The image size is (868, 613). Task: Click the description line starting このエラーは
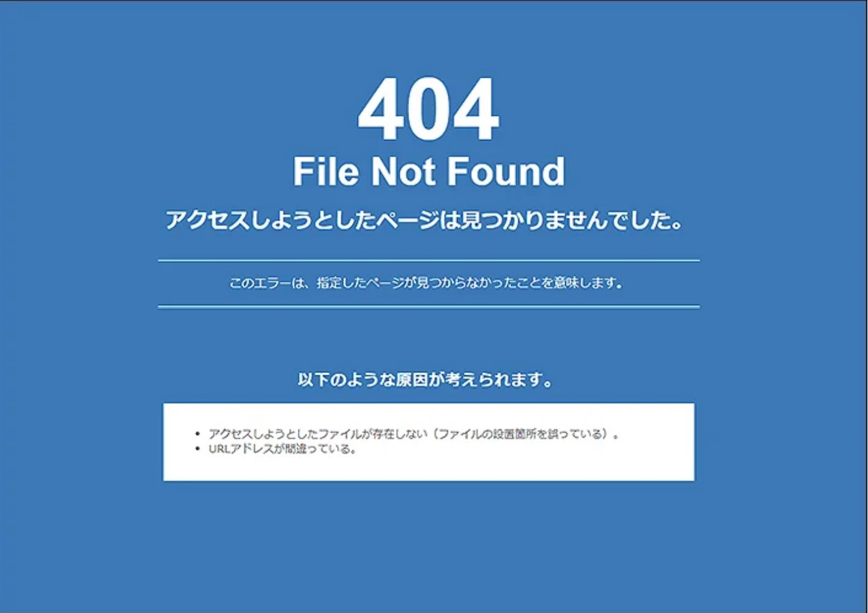(426, 283)
